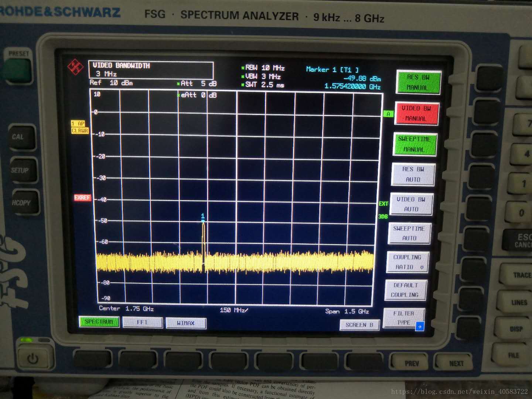Screen dimensions: 532x399
Task: Choose the DEFAULT COUPLING softkey
Action: [405, 290]
